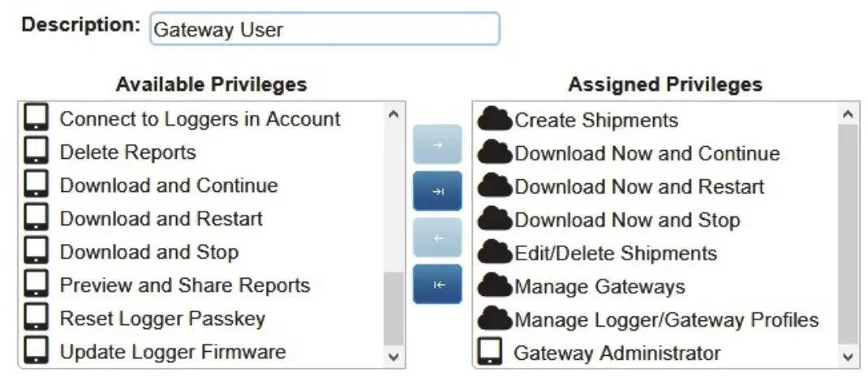Click the cloud icon beside Download Now and Stop
The image size is (868, 385).
tap(495, 220)
